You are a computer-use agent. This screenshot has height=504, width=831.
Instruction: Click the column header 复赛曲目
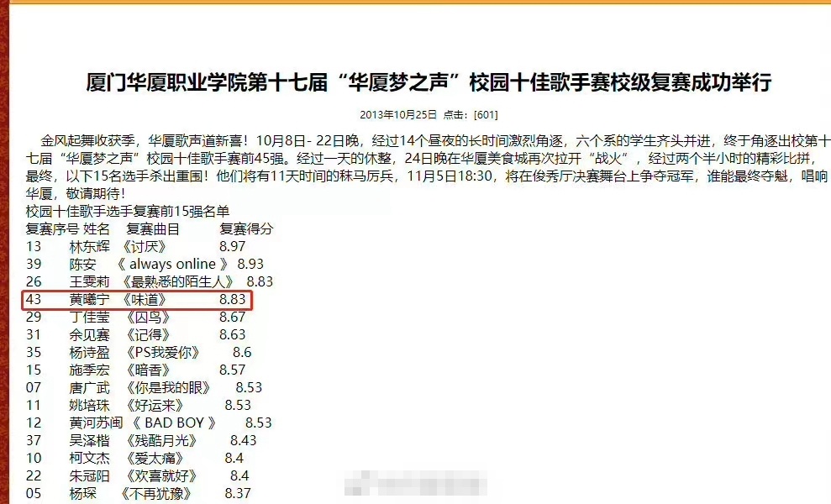(x=153, y=229)
